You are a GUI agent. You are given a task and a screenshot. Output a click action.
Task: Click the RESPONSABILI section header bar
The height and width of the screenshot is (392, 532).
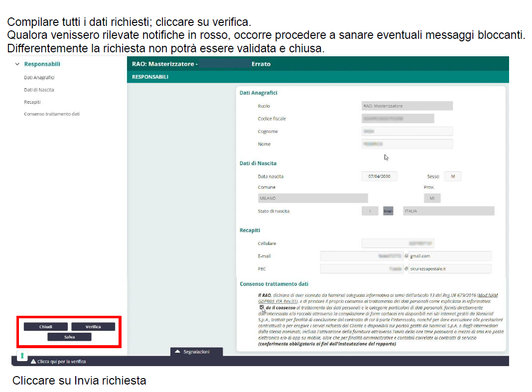coord(318,77)
